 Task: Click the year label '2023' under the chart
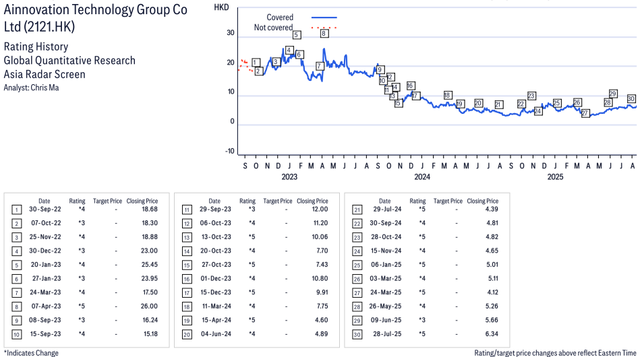pyautogui.click(x=289, y=176)
